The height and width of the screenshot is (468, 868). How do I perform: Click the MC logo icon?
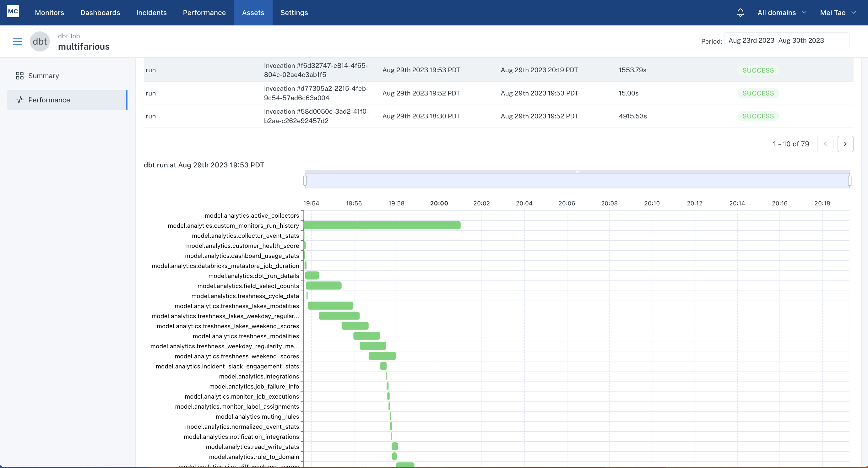pos(13,11)
